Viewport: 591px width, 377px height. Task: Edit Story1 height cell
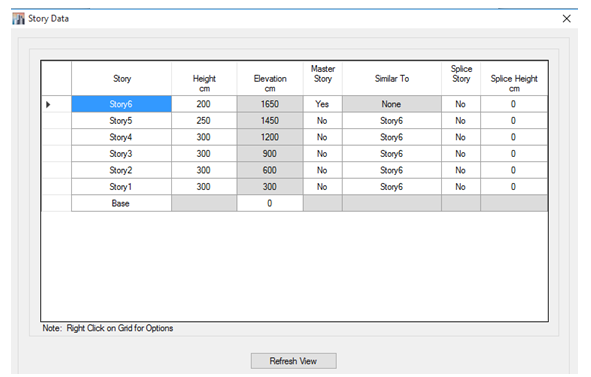(204, 187)
